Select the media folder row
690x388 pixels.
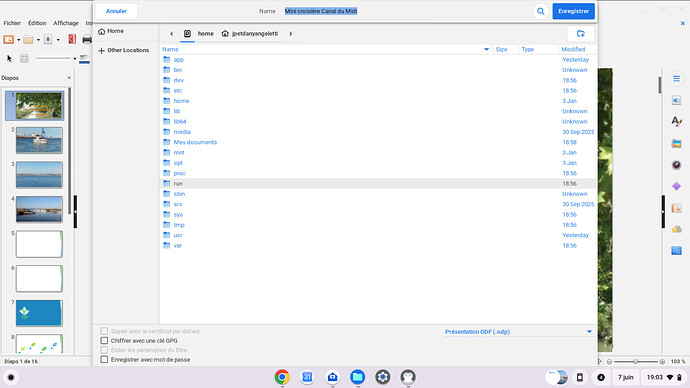pyautogui.click(x=378, y=132)
